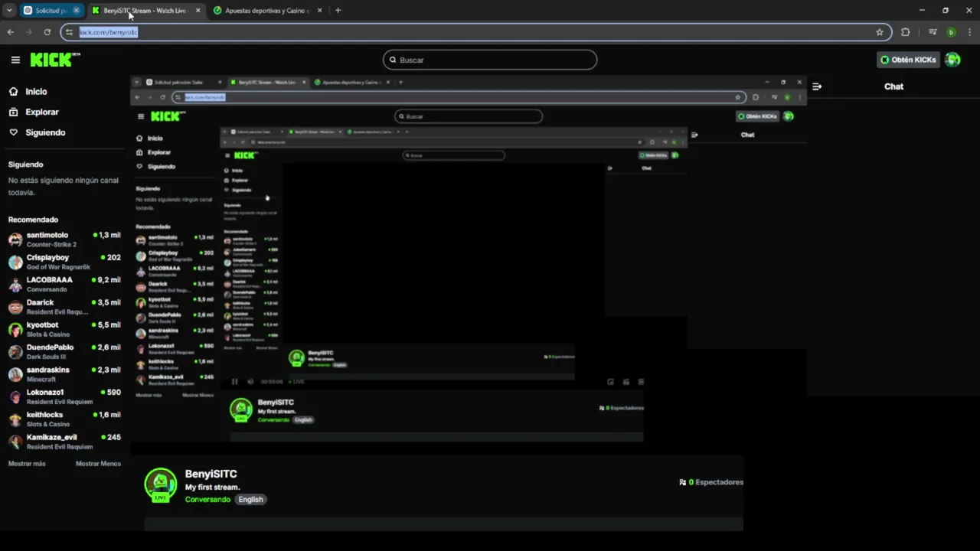
Task: Click Lokonazo1's channel avatar
Action: (x=15, y=396)
